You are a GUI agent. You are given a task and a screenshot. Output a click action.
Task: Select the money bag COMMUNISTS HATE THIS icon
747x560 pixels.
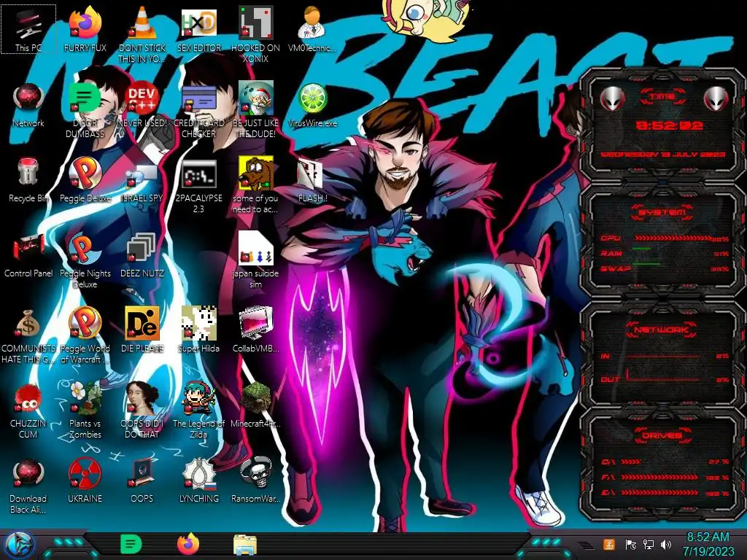[x=28, y=335]
